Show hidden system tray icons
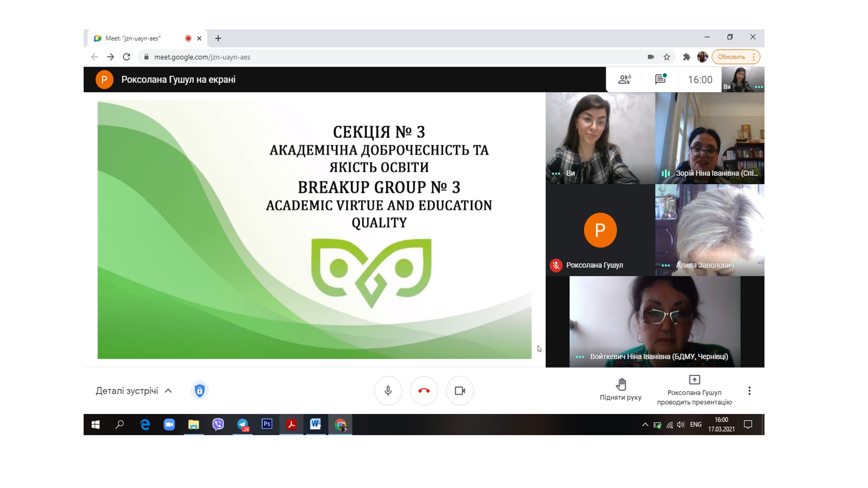This screenshot has height=488, width=868. click(x=645, y=425)
